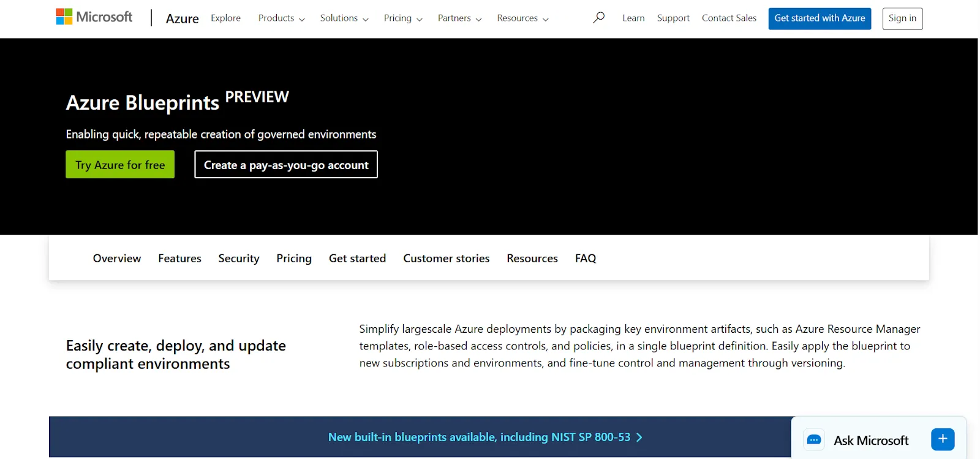
Task: Expand the Pricing dropdown in top nav
Action: 403,18
